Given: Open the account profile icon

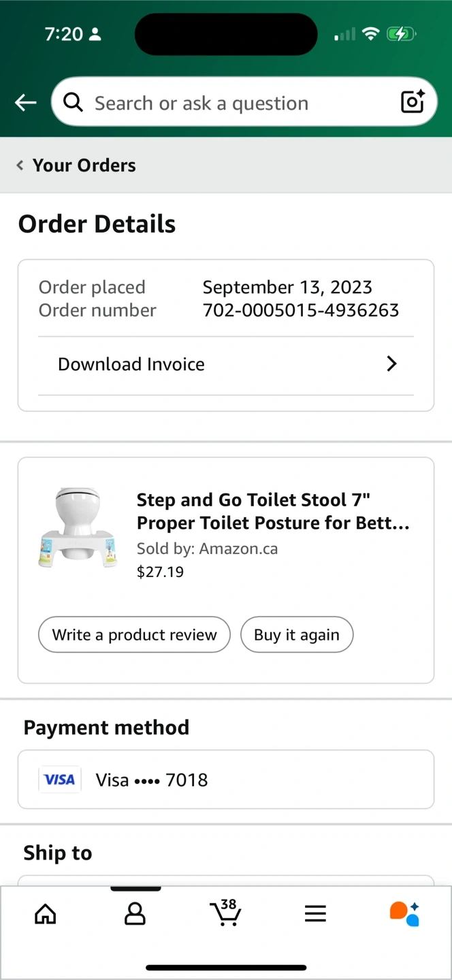Looking at the screenshot, I should (x=135, y=913).
